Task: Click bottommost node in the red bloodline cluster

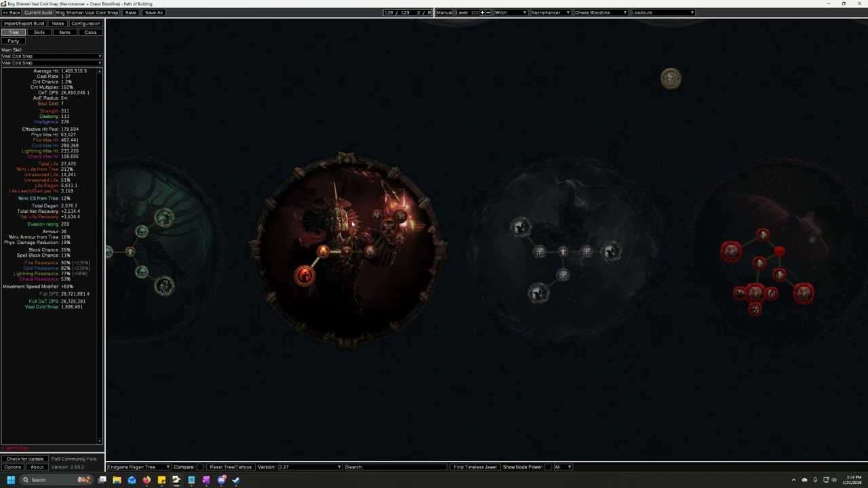Action: point(755,309)
